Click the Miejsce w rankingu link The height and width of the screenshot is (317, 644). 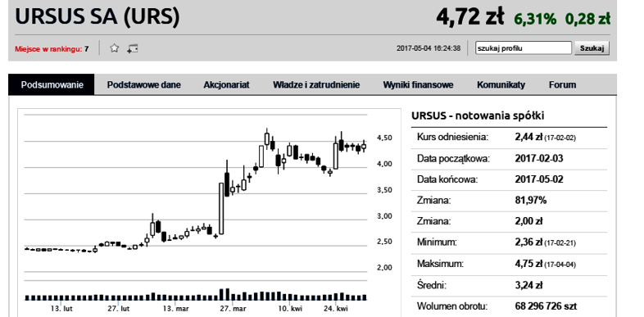click(x=52, y=49)
